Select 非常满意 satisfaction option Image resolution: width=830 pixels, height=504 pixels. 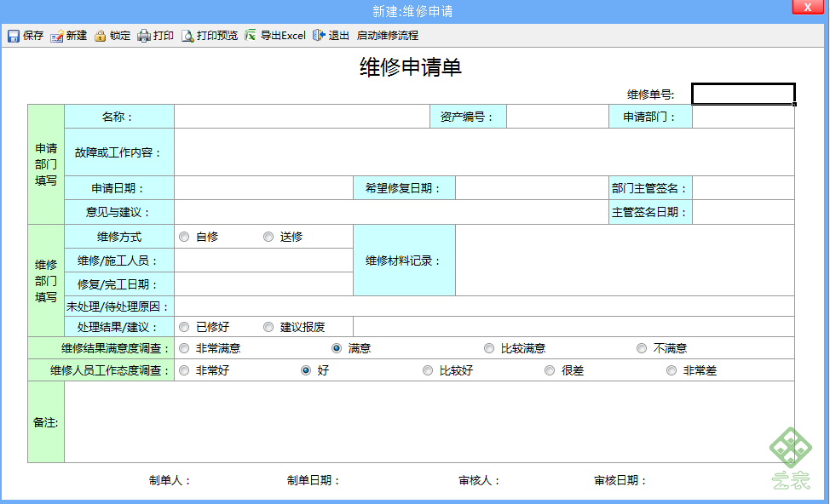point(184,348)
